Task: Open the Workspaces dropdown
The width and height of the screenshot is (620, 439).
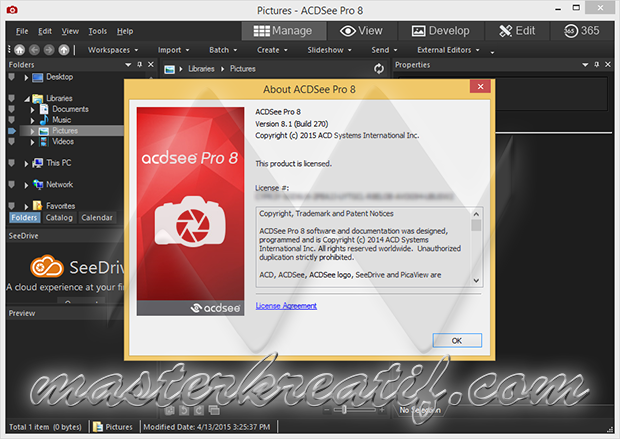Action: click(113, 50)
